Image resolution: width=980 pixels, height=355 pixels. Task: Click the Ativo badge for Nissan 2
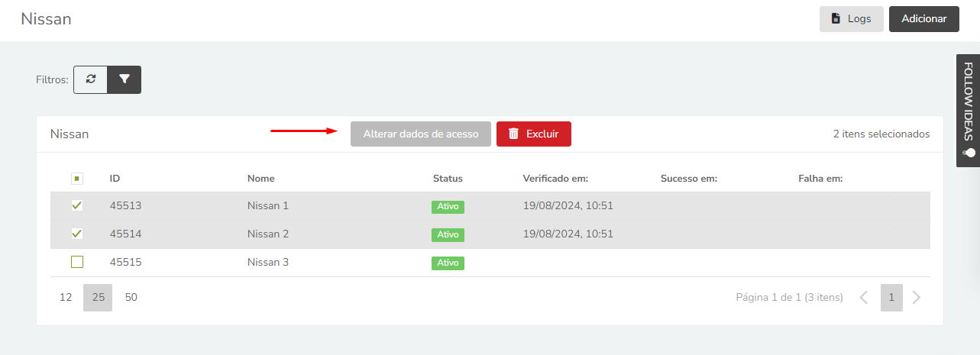coord(448,234)
